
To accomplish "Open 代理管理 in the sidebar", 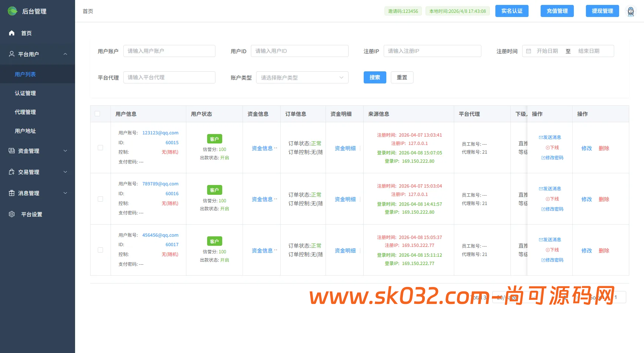I will pyautogui.click(x=37, y=112).
